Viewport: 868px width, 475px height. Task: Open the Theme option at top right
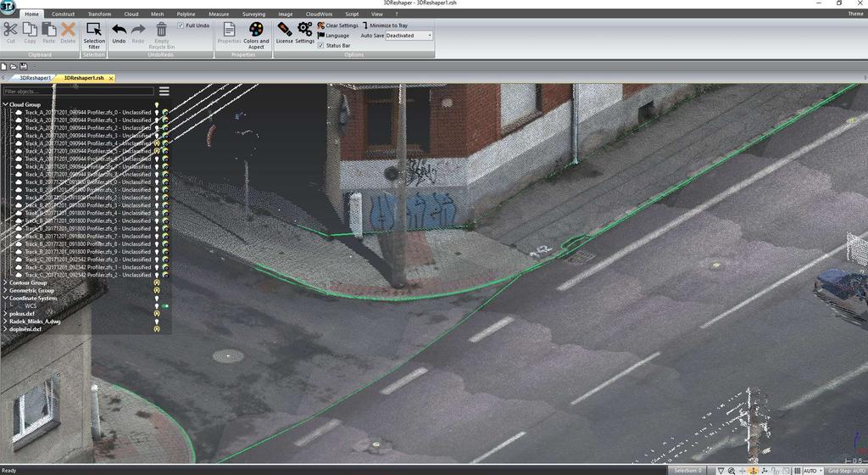tap(855, 14)
